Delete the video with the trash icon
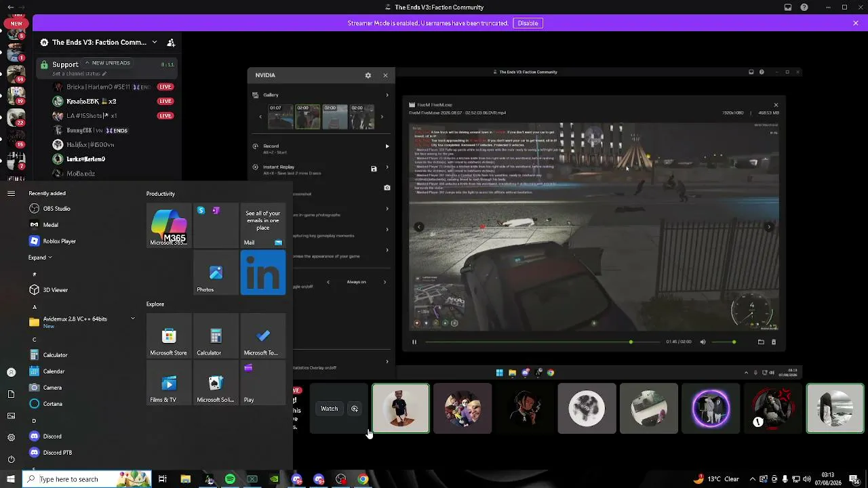The image size is (868, 488). pos(774,342)
